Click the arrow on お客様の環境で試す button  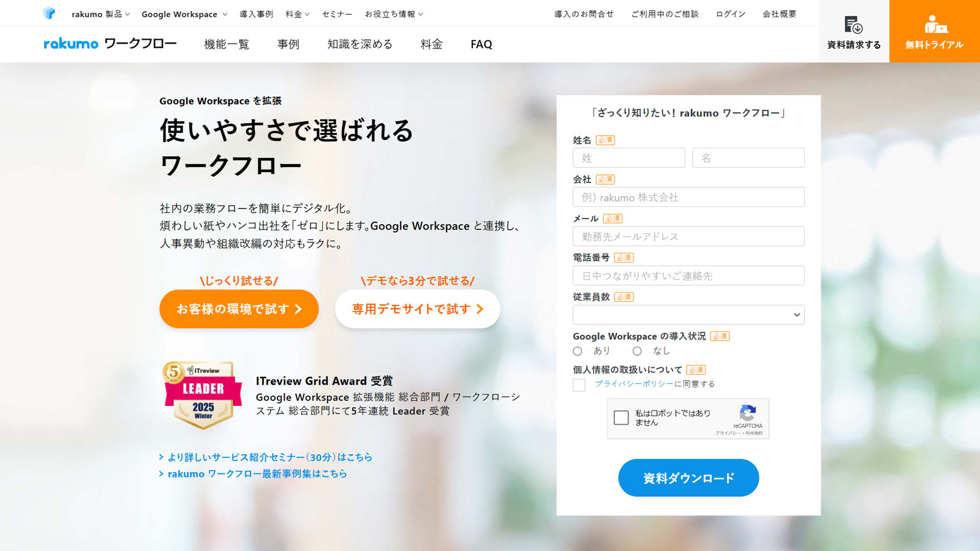click(x=298, y=309)
